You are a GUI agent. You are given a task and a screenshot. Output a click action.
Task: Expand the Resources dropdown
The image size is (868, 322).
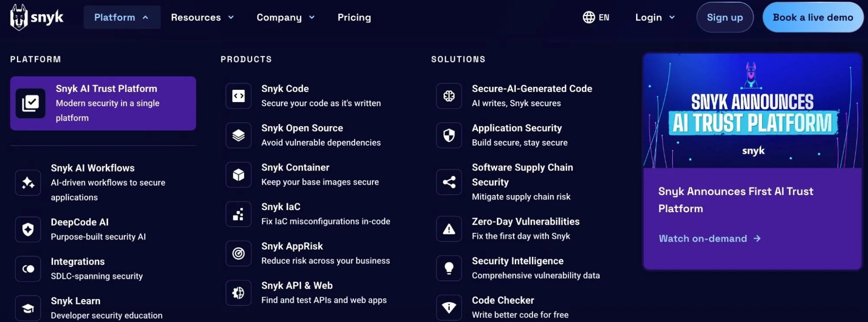pyautogui.click(x=202, y=17)
